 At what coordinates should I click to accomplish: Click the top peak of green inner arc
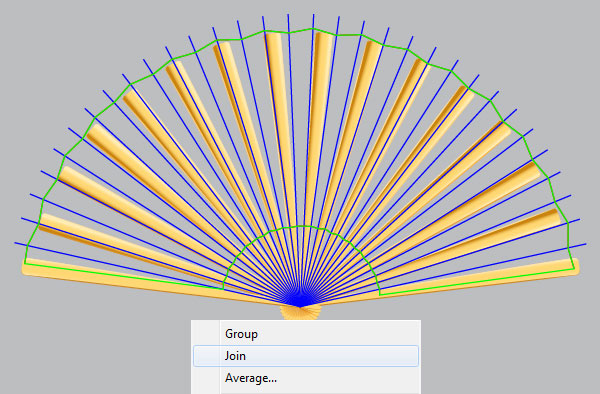[x=301, y=226]
